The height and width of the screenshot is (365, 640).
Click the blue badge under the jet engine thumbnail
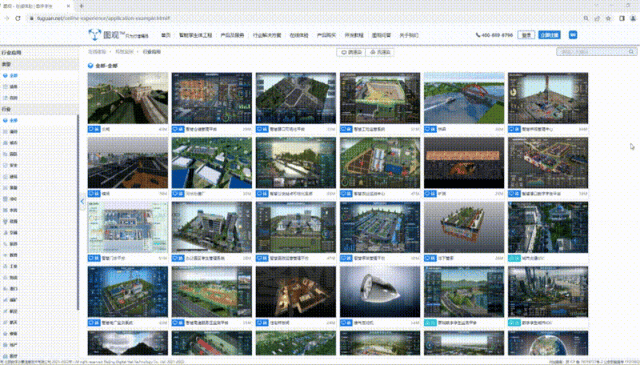[x=346, y=323]
